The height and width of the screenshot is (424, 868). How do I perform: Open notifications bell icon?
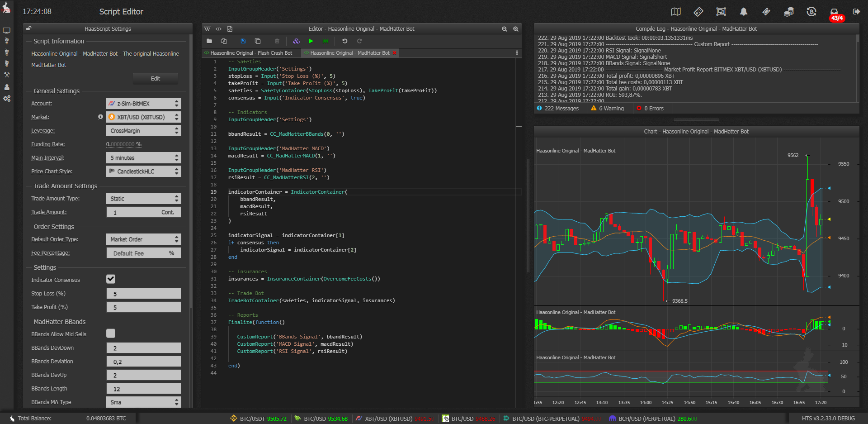pos(744,12)
